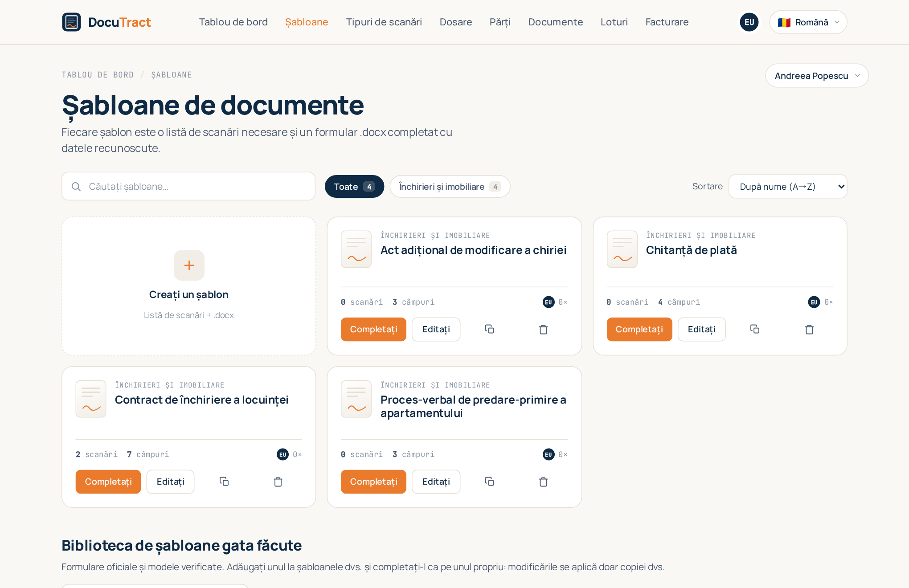The width and height of the screenshot is (909, 588).
Task: Filter by Închirieri și imobiliare category
Action: (450, 186)
